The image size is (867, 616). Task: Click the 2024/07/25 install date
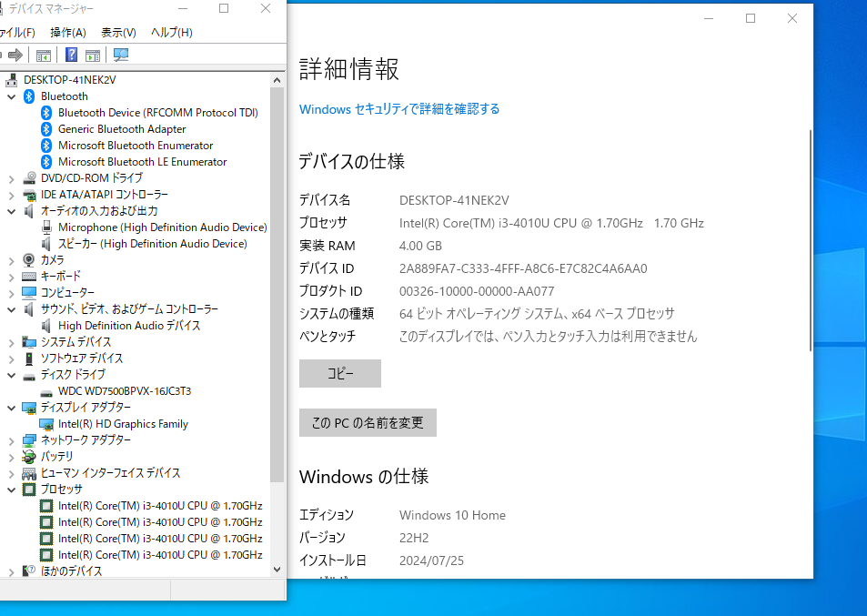click(x=431, y=560)
